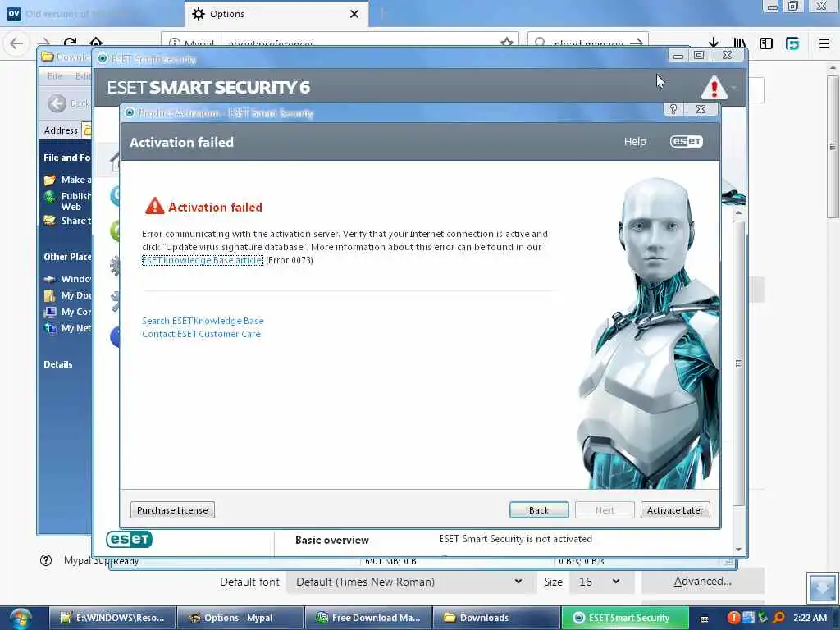Click the File menu in Downloads window
The image size is (840, 630).
[55, 76]
